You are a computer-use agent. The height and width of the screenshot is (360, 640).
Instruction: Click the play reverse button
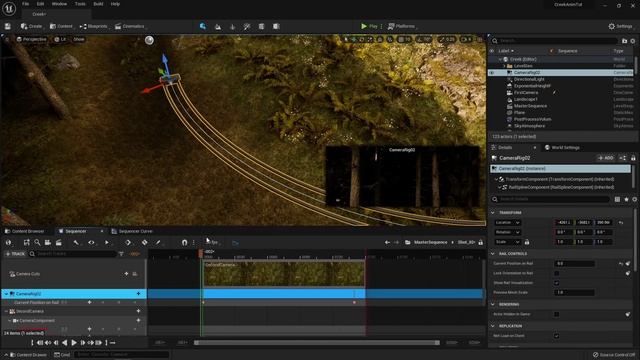64,343
